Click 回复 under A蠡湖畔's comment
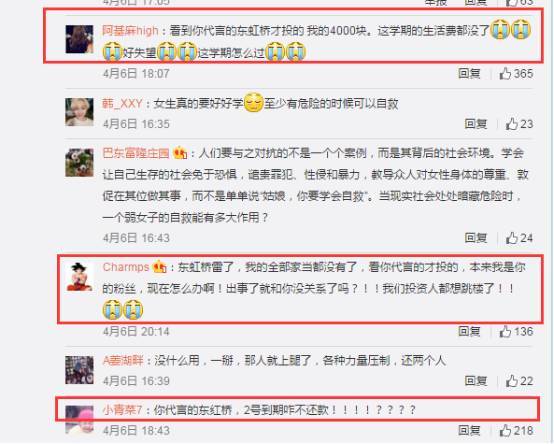 [x=476, y=381]
